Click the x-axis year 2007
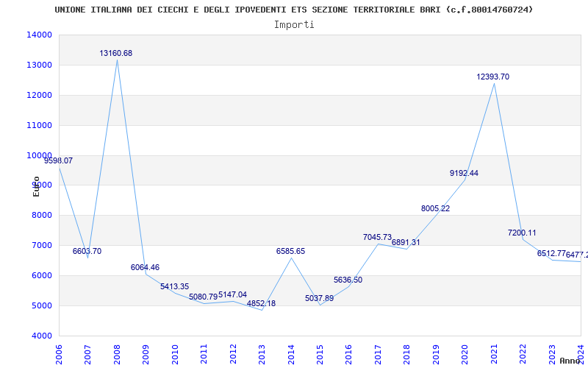 (x=87, y=355)
